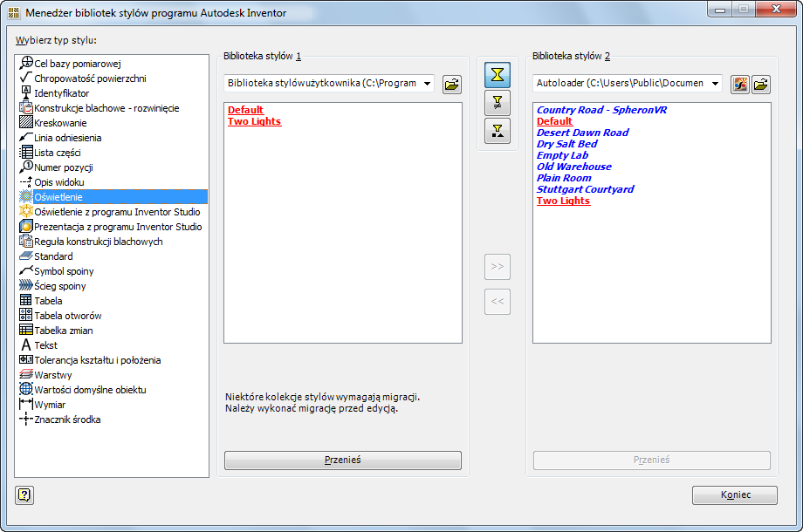
Task: Click Przenieś button under library 1
Action: coord(343,460)
